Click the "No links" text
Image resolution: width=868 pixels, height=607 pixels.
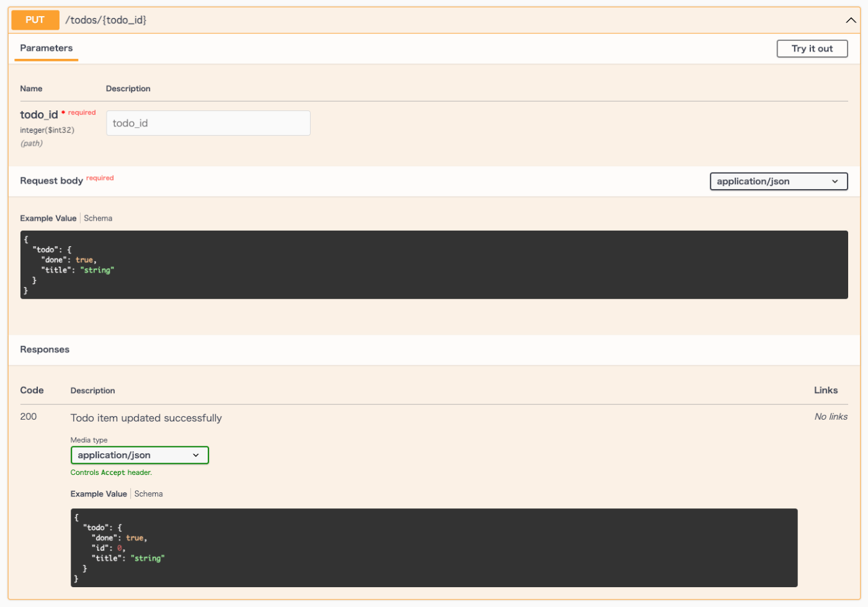tap(831, 417)
